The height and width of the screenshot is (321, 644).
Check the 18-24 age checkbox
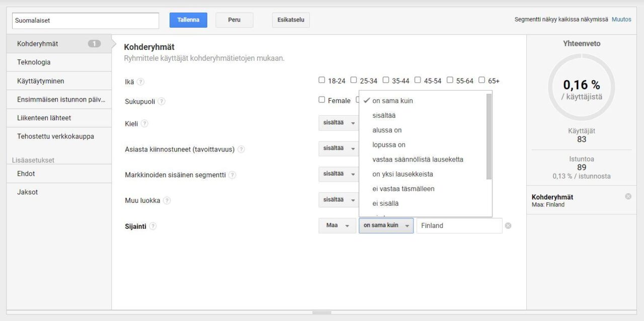coord(322,80)
